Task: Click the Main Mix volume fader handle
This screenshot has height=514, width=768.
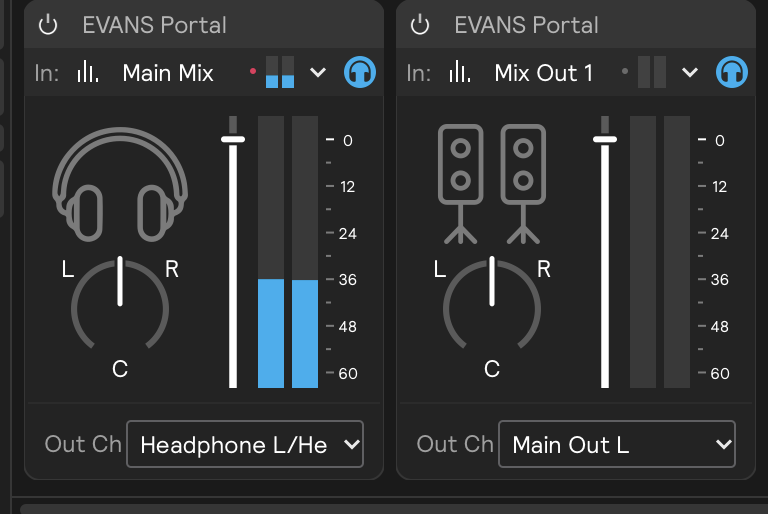Action: [x=233, y=140]
